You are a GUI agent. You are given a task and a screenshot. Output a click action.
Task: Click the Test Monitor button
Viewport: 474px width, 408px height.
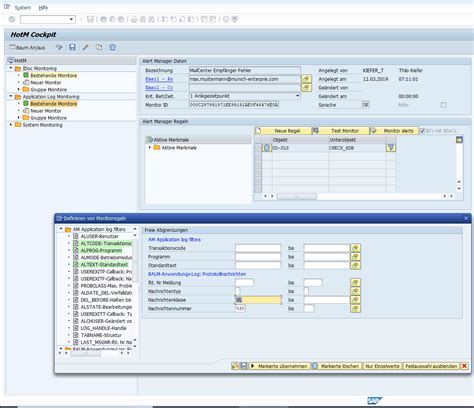pyautogui.click(x=341, y=131)
